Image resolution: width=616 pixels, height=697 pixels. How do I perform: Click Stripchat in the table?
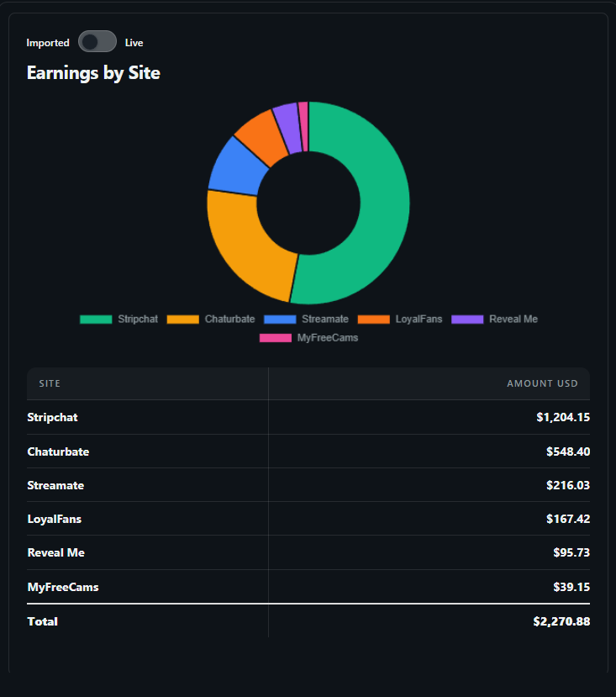pyautogui.click(x=52, y=417)
